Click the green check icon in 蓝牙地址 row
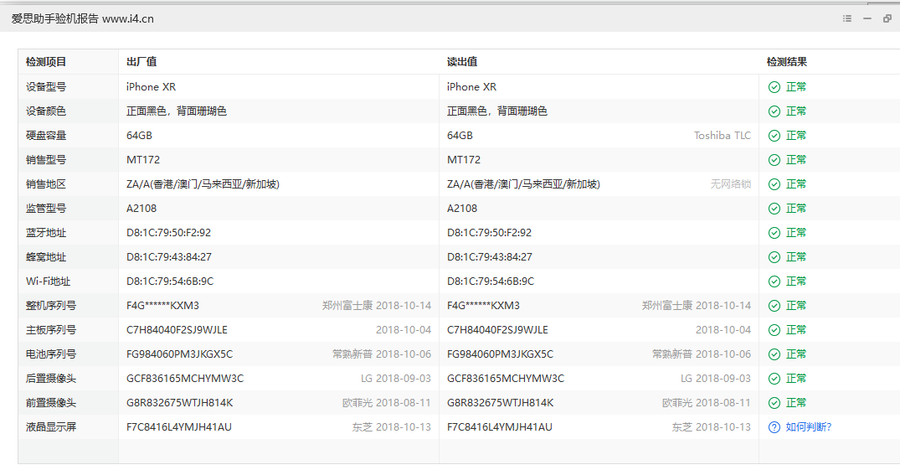 coord(774,232)
